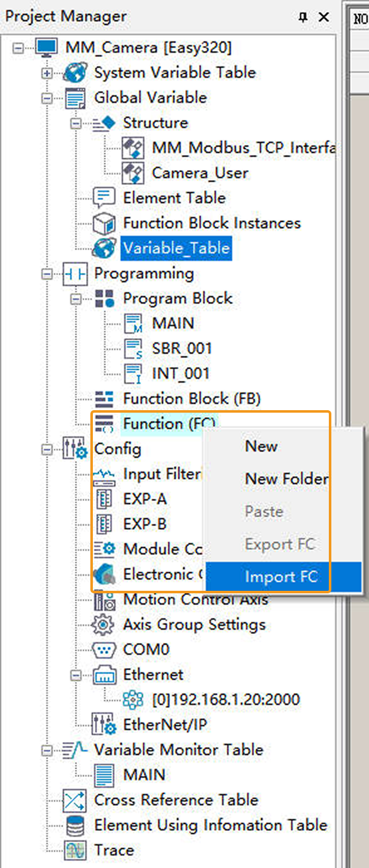Collapse the Config node

pyautogui.click(x=47, y=449)
